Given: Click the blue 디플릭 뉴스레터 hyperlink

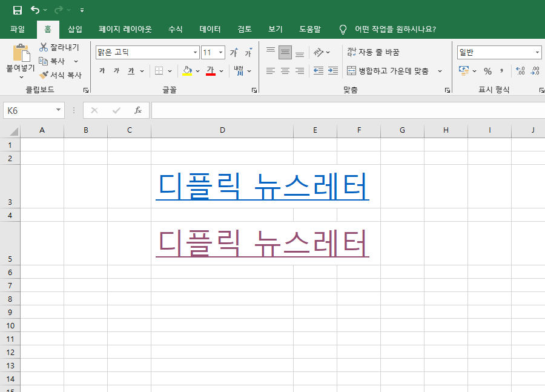Looking at the screenshot, I should [262, 187].
